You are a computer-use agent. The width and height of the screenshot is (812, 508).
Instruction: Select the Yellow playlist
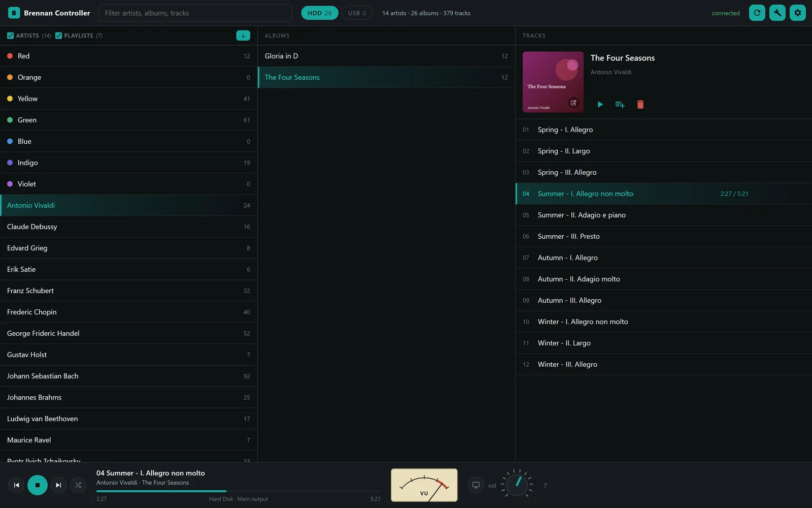(128, 99)
